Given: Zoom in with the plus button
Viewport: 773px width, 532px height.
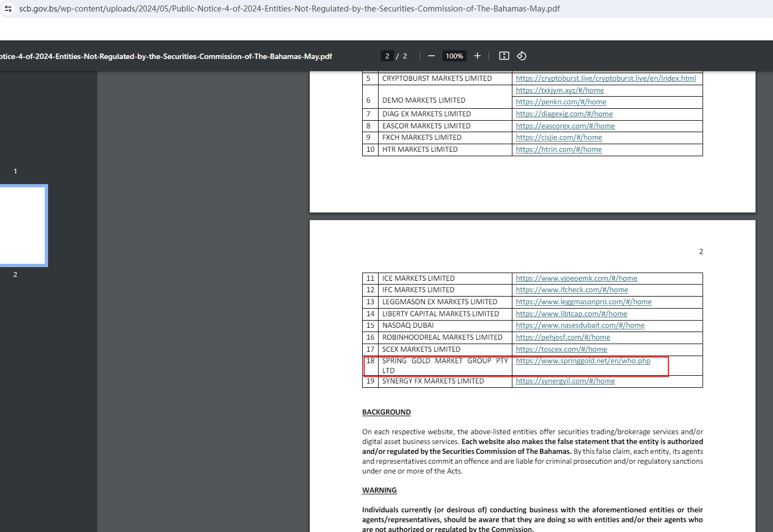Looking at the screenshot, I should (x=477, y=56).
